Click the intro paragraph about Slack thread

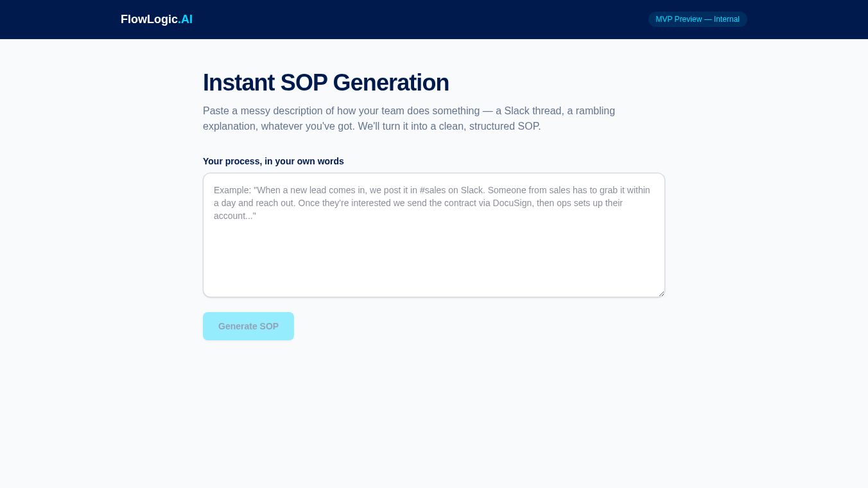click(409, 118)
